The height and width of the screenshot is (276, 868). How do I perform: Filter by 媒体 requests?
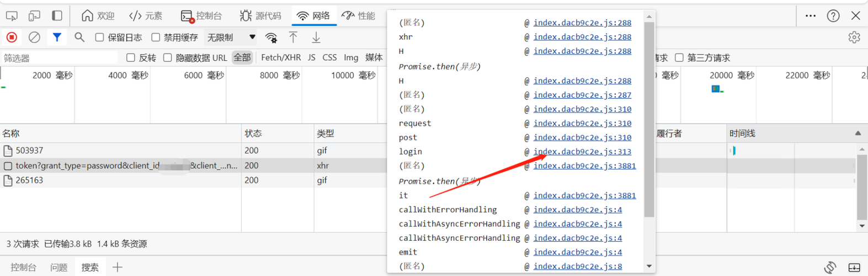pyautogui.click(x=374, y=57)
